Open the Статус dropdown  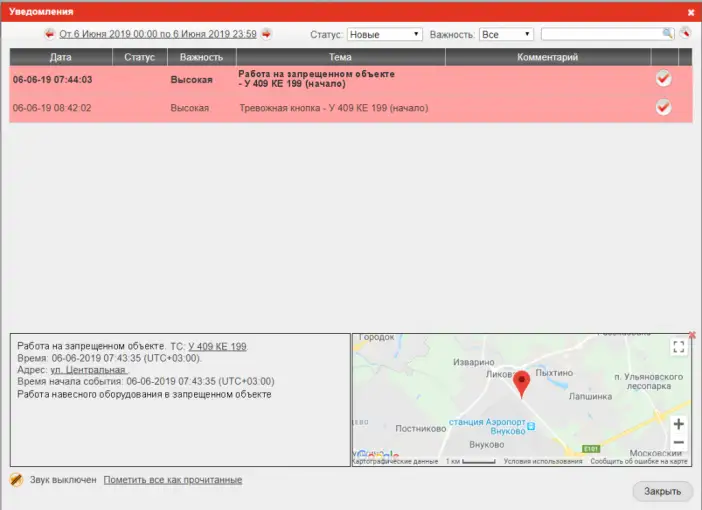coord(385,34)
